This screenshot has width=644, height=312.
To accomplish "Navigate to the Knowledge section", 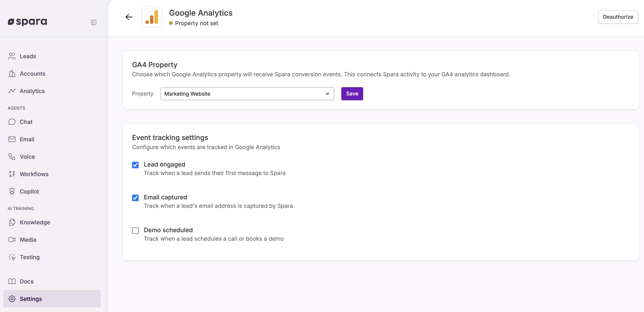I will click(x=35, y=222).
